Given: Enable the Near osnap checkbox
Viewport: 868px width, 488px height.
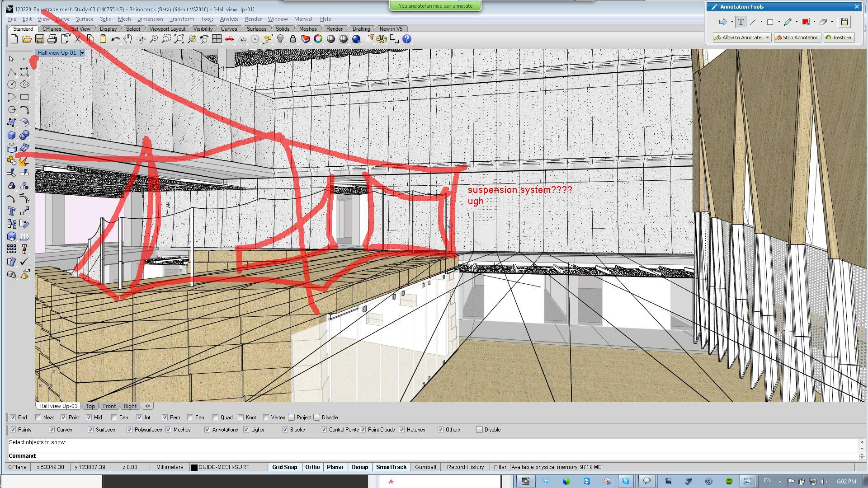Looking at the screenshot, I should (38, 418).
